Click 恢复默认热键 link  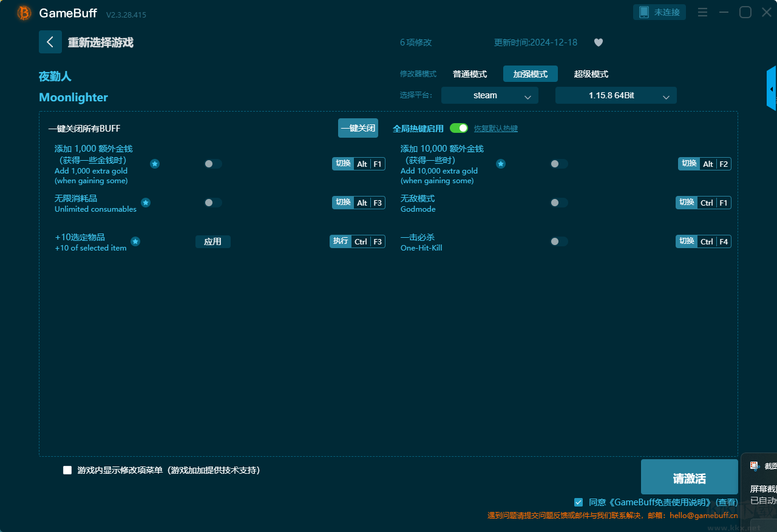pos(496,129)
